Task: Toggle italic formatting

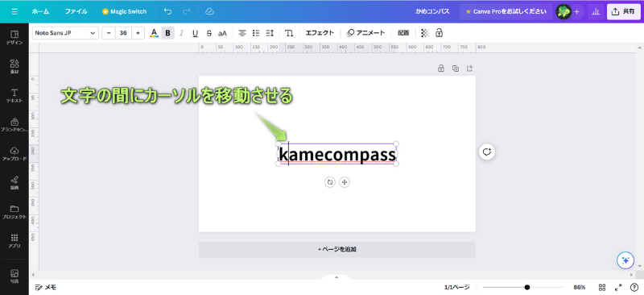Action: coord(182,33)
